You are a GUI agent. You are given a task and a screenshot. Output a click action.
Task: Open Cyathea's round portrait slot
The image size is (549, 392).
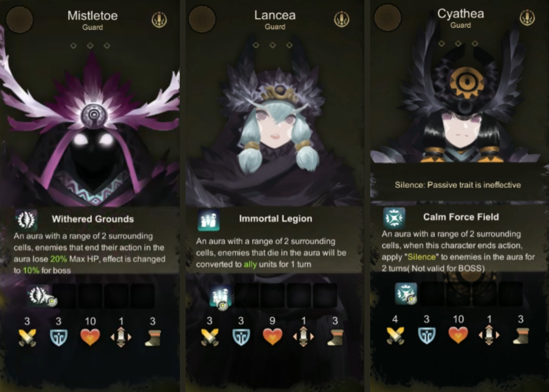[387, 17]
